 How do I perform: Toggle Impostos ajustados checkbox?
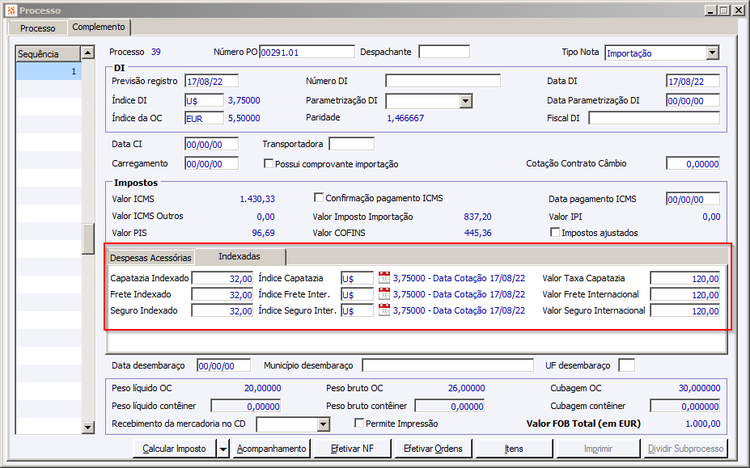[x=555, y=232]
